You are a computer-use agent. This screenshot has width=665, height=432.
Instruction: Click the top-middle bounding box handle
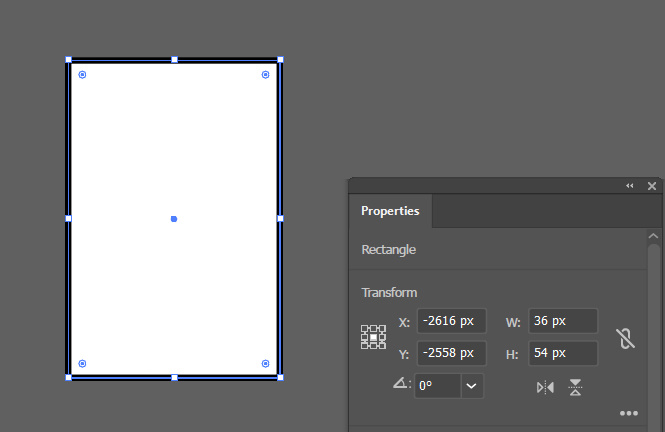tap(174, 60)
